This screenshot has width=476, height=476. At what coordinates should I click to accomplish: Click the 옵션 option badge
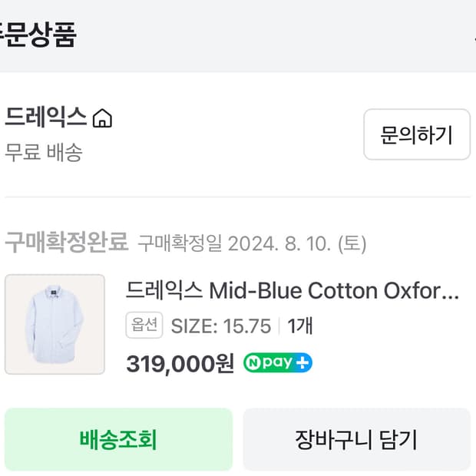144,326
